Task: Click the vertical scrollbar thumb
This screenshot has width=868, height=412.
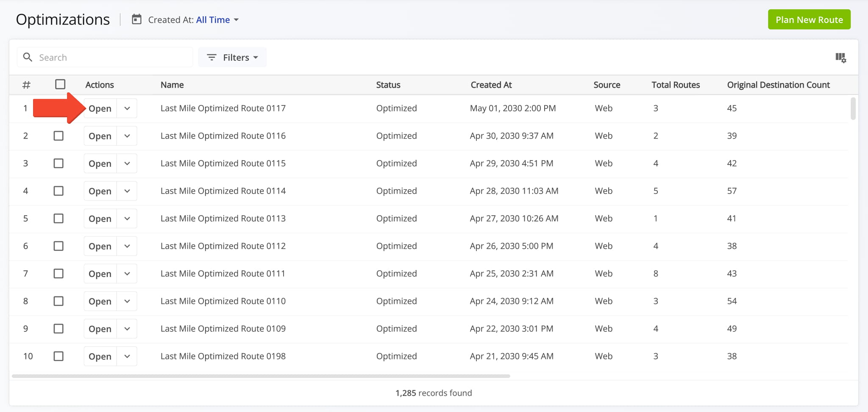Action: 853,109
